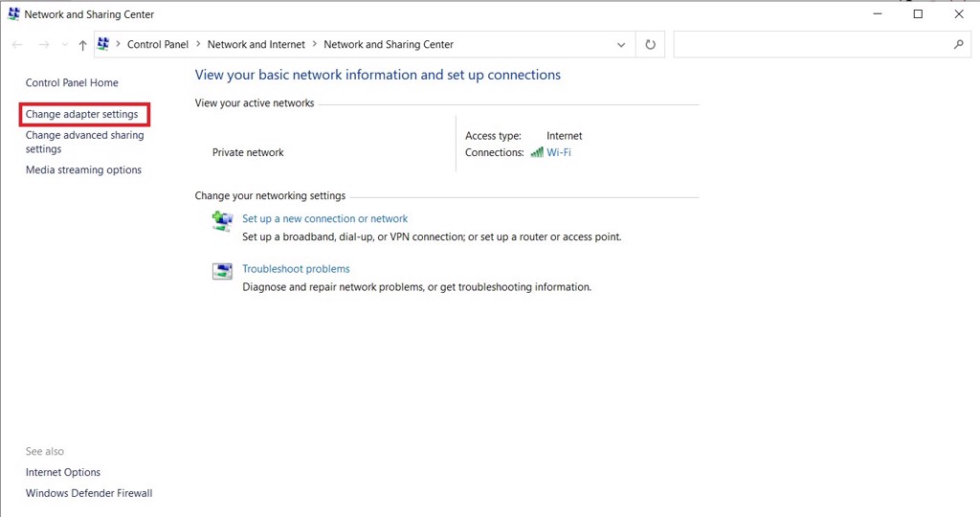Click the Troubleshoot problems icon
This screenshot has height=517, width=980.
click(222, 271)
